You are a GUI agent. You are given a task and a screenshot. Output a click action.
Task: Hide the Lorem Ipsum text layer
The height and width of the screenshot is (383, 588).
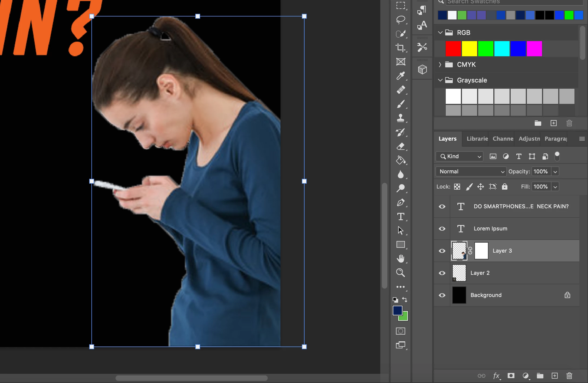click(x=442, y=229)
